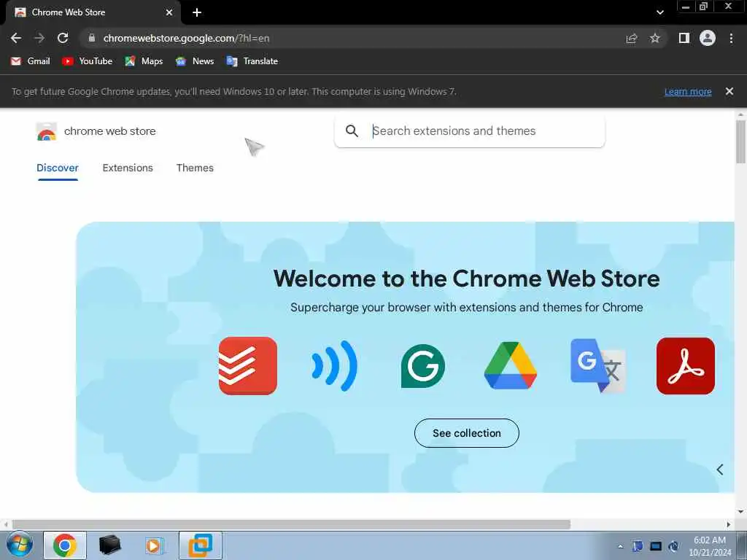The image size is (747, 560).
Task: Click the horizontal scroll right arrow
Action: pyautogui.click(x=729, y=524)
